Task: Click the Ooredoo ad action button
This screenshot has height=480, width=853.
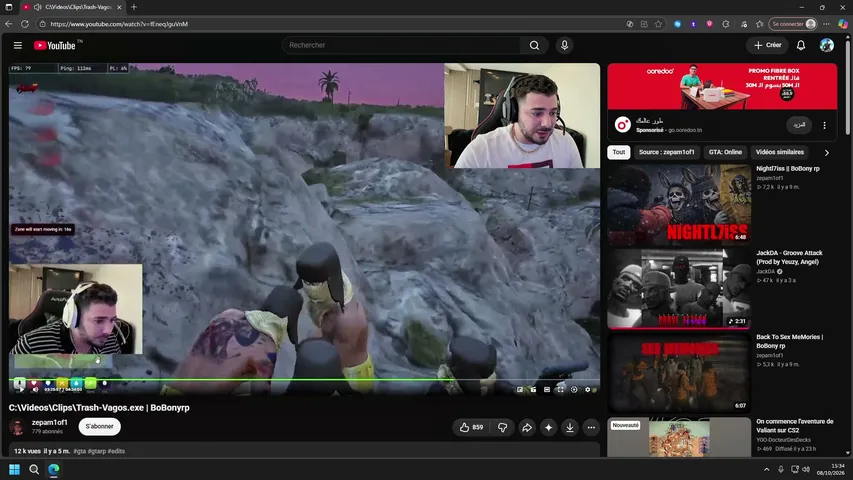Action: [x=799, y=125]
